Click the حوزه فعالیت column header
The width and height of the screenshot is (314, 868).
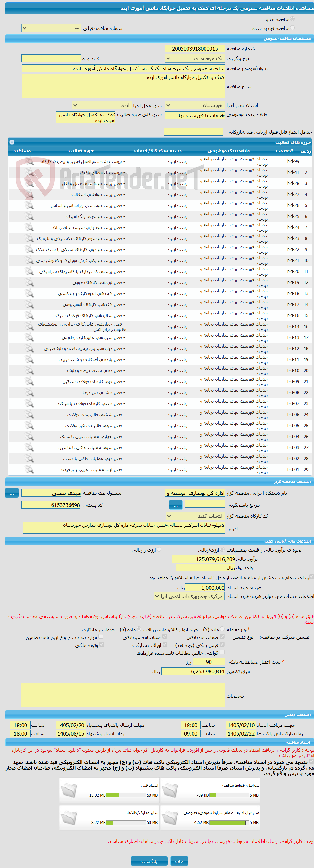81,151
